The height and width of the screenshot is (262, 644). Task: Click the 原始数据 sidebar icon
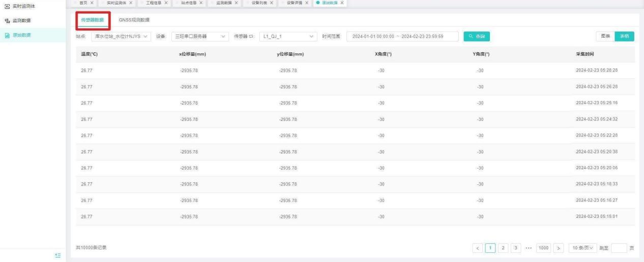(x=7, y=35)
